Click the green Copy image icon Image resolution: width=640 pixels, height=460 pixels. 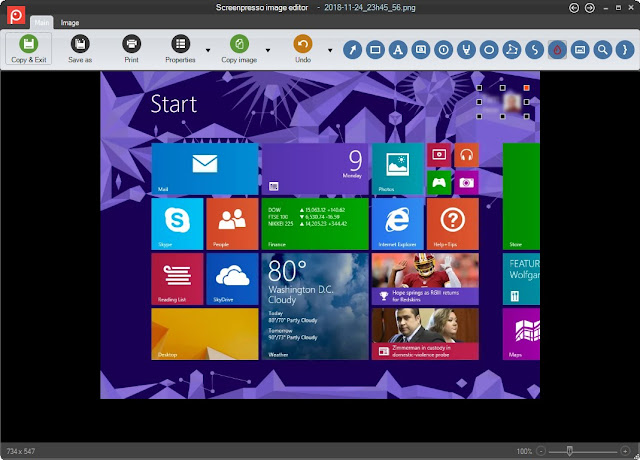(x=239, y=44)
